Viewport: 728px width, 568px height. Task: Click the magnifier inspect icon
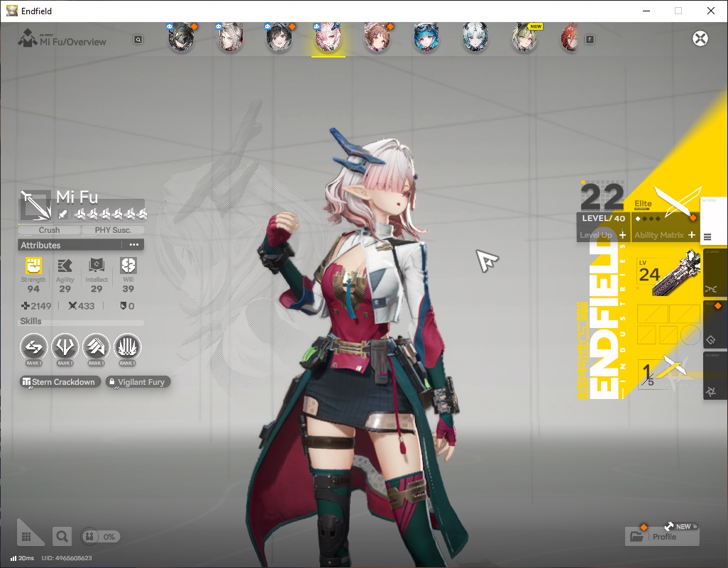pos(62,537)
